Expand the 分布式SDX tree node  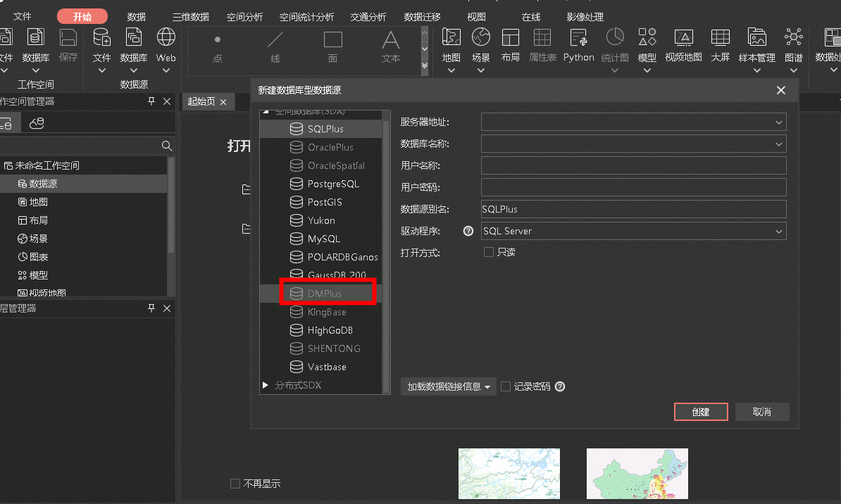pos(265,385)
